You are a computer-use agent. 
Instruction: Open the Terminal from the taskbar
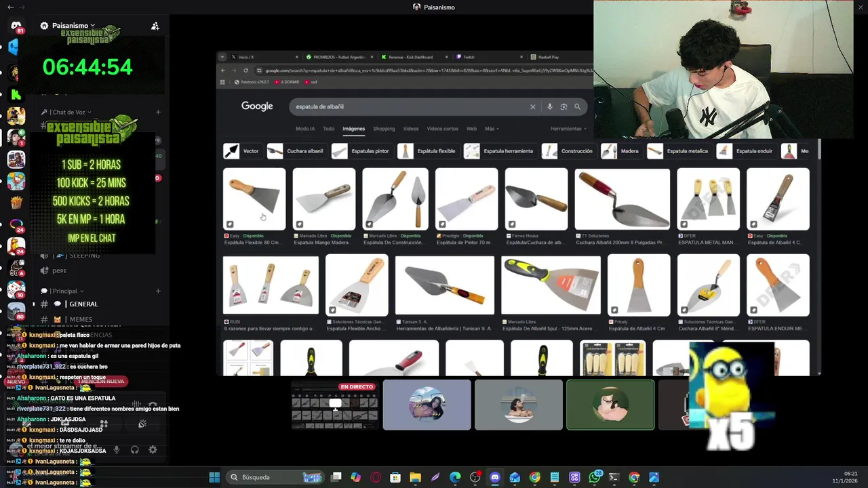[614, 477]
